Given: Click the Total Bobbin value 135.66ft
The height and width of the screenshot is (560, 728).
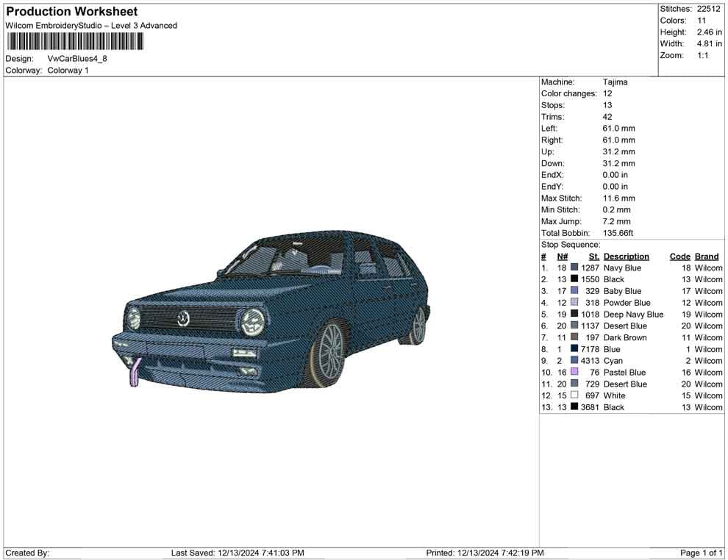Looking at the screenshot, I should click(618, 233).
